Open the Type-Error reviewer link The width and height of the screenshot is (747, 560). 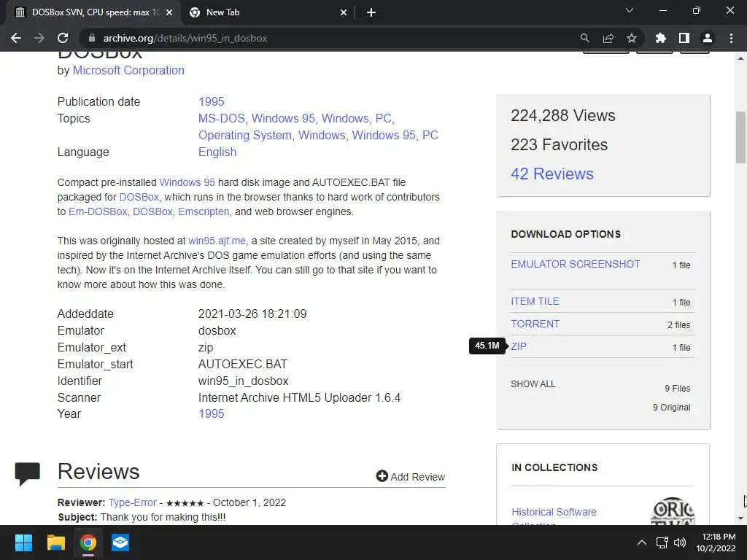click(133, 502)
